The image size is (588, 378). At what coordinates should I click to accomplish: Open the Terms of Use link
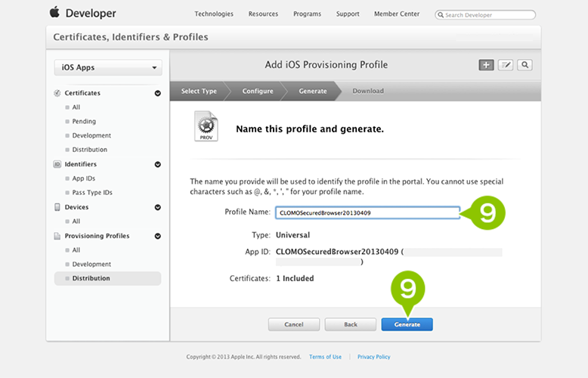tap(325, 357)
